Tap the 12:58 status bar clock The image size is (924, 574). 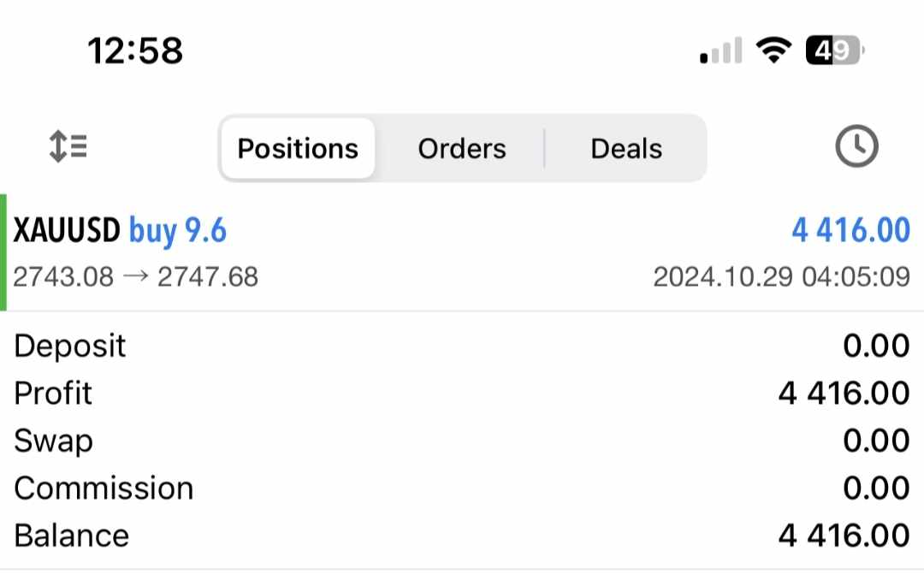click(135, 51)
